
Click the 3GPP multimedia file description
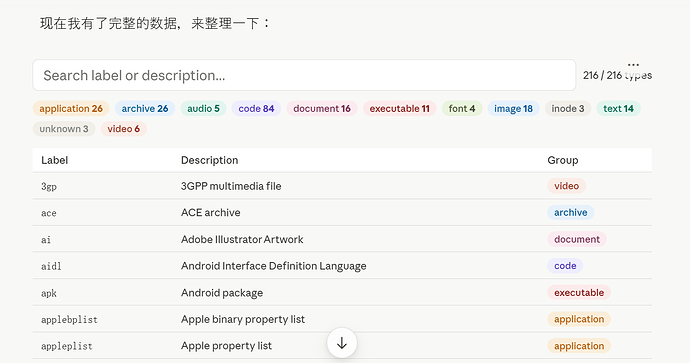[x=231, y=186]
